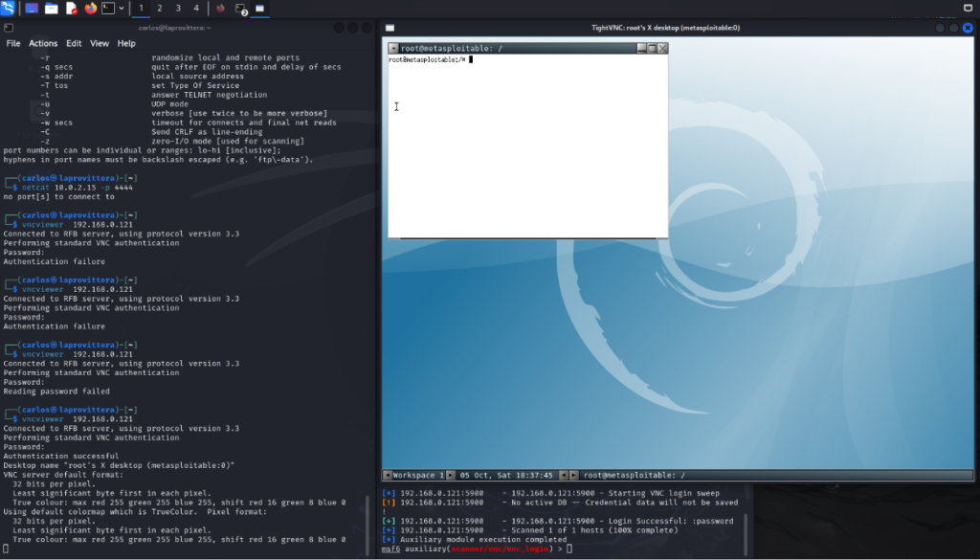The image size is (980, 560).
Task: Click the 'Starting VNC login sweep' line
Action: click(550, 493)
